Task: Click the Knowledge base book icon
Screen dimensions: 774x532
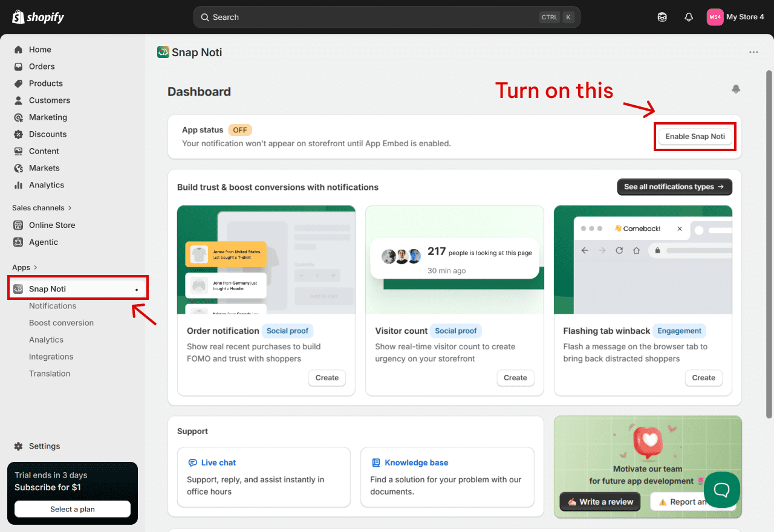Action: coord(376,462)
